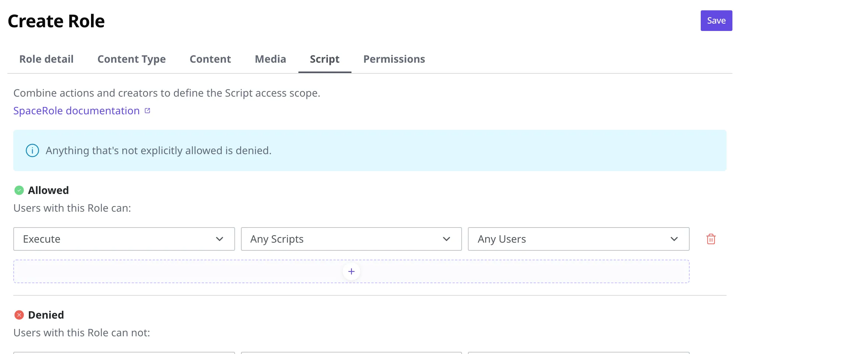Open the Execute action dropdown
The image size is (868, 354).
click(124, 239)
